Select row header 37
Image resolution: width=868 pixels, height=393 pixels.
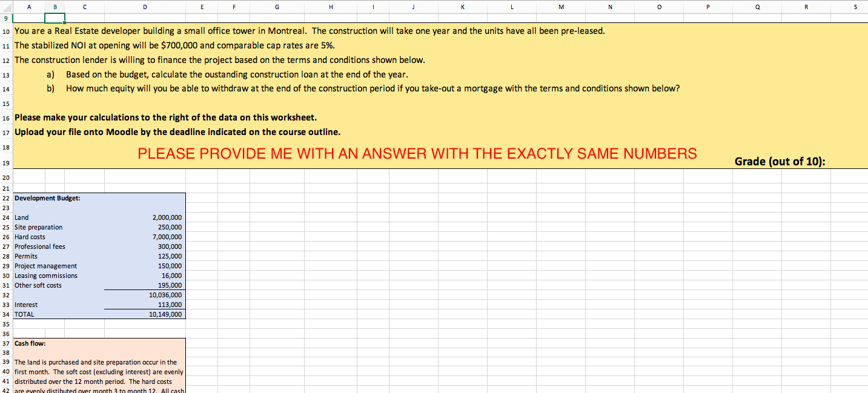point(6,343)
